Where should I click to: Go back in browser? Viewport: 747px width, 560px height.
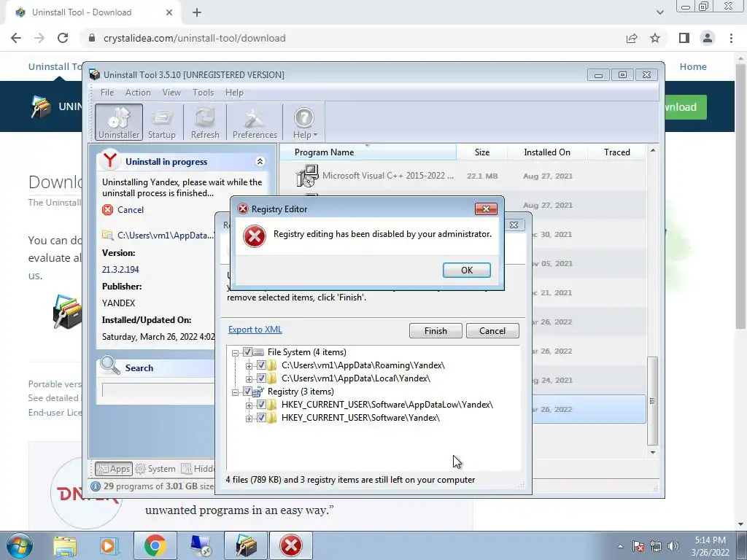coord(16,38)
